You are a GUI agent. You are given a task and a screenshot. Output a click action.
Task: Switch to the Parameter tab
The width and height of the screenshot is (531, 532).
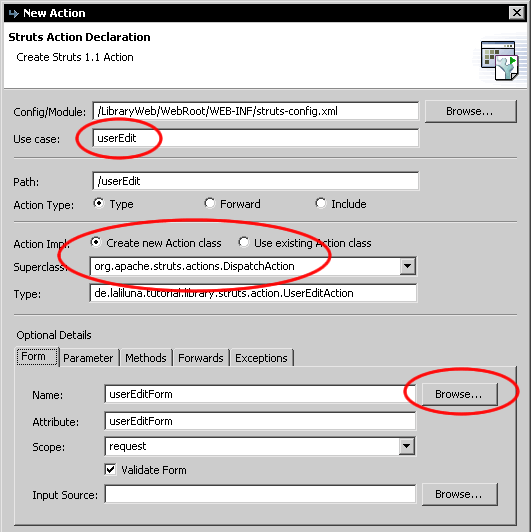click(88, 358)
